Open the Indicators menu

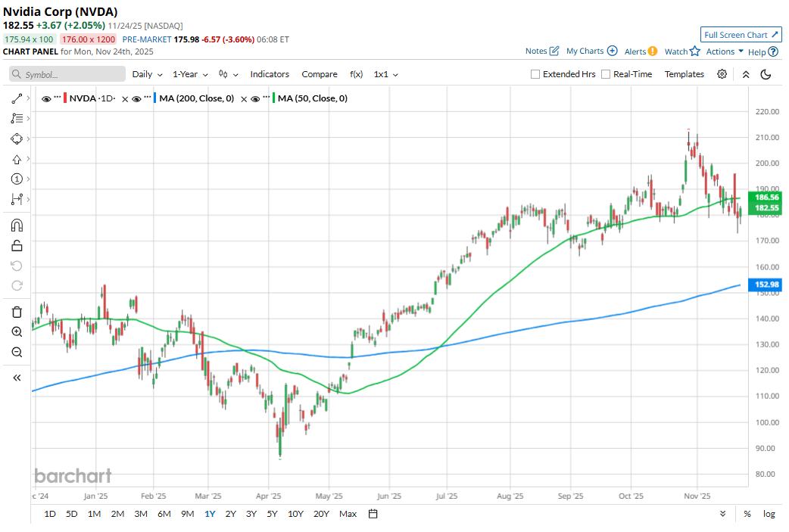point(270,74)
